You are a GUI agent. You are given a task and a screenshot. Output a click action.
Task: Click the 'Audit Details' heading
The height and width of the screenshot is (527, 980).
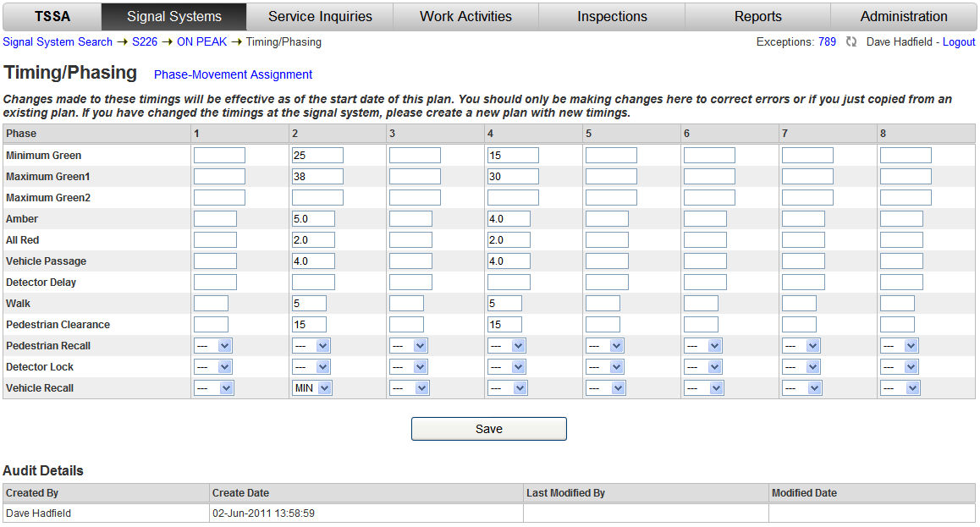pyautogui.click(x=43, y=471)
